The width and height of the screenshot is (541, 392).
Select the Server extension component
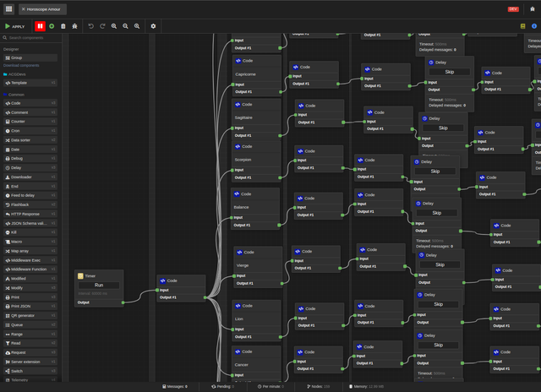(30, 362)
